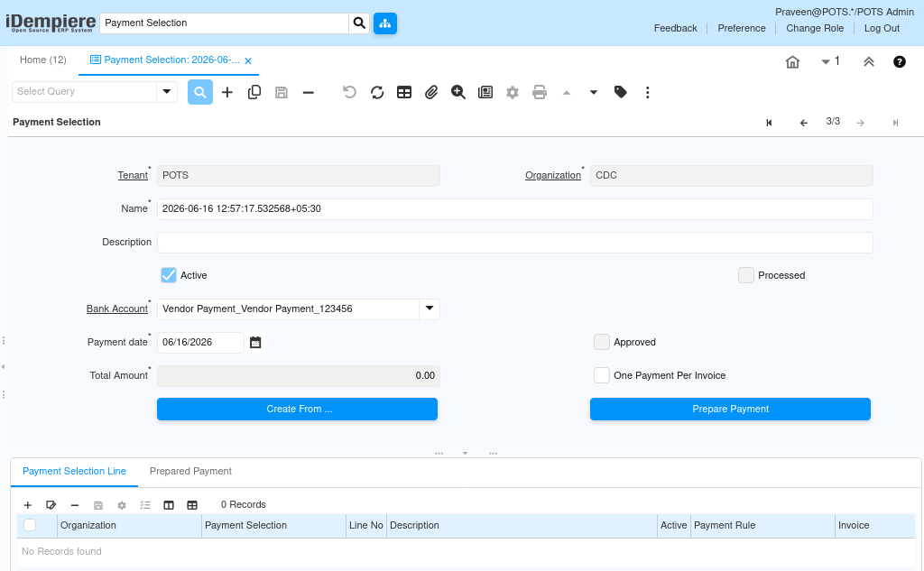The height and width of the screenshot is (571, 924).
Task: Refresh the record with requery icon
Action: [377, 93]
